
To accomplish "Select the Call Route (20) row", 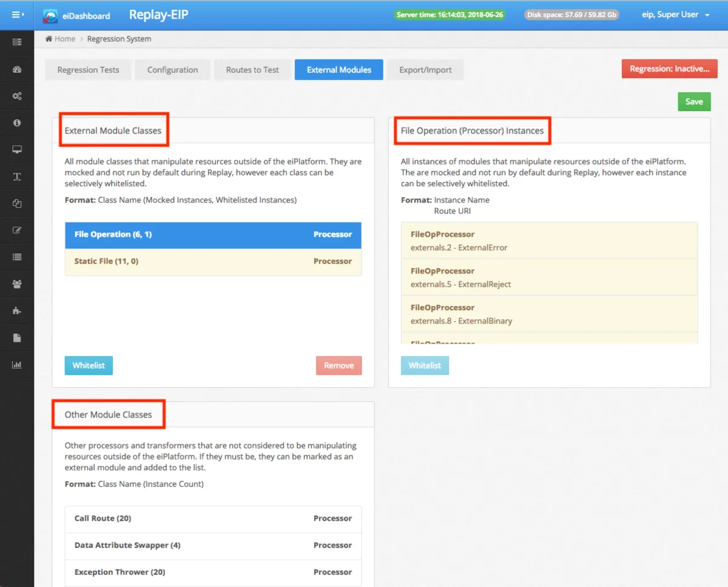I will coord(213,519).
